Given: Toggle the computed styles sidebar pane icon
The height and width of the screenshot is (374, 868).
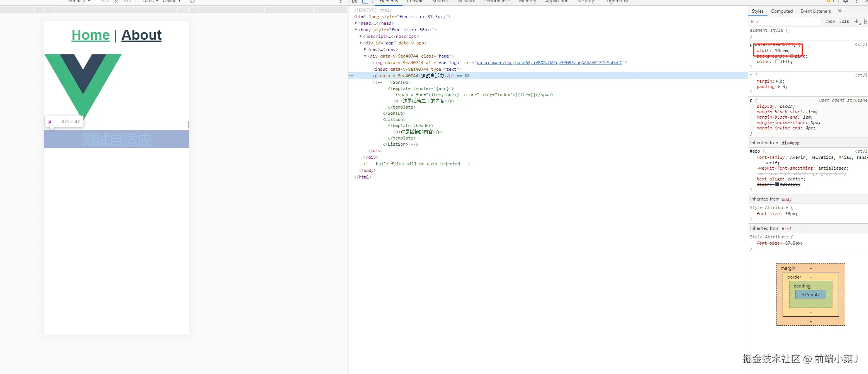Looking at the screenshot, I should [x=866, y=22].
